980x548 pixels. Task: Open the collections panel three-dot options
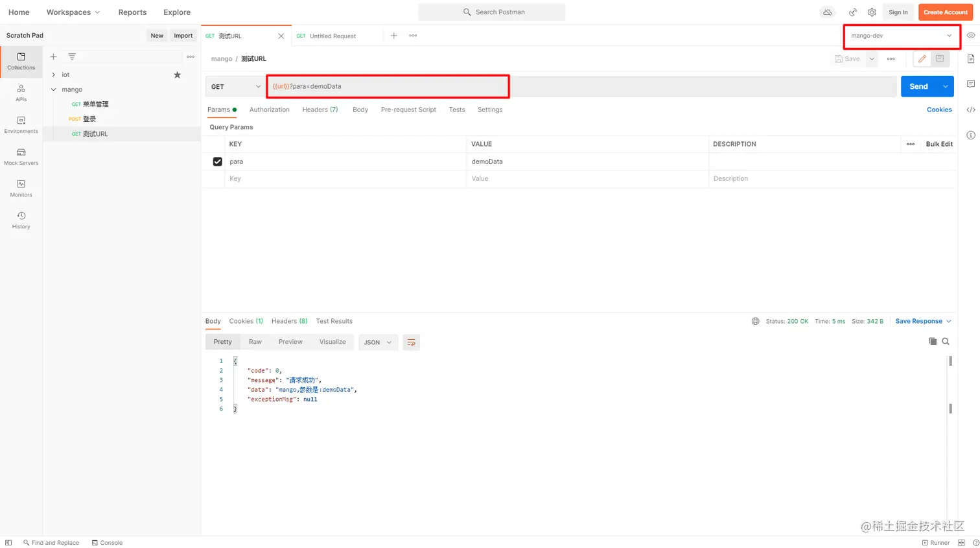[x=191, y=57]
